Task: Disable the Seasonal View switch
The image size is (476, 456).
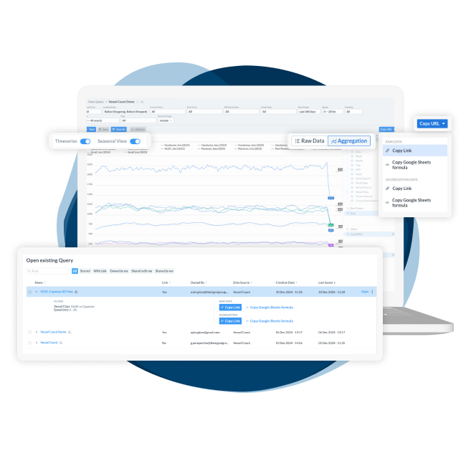Action: click(x=135, y=141)
